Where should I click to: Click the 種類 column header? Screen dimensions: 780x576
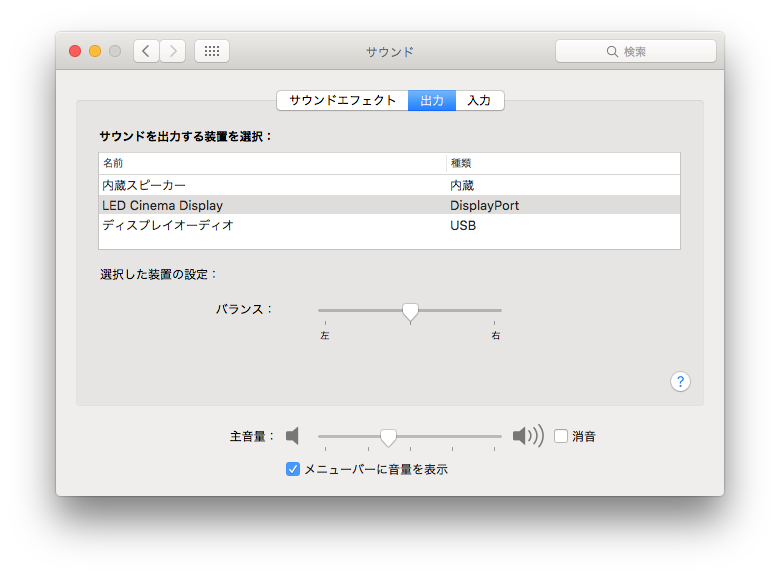563,163
